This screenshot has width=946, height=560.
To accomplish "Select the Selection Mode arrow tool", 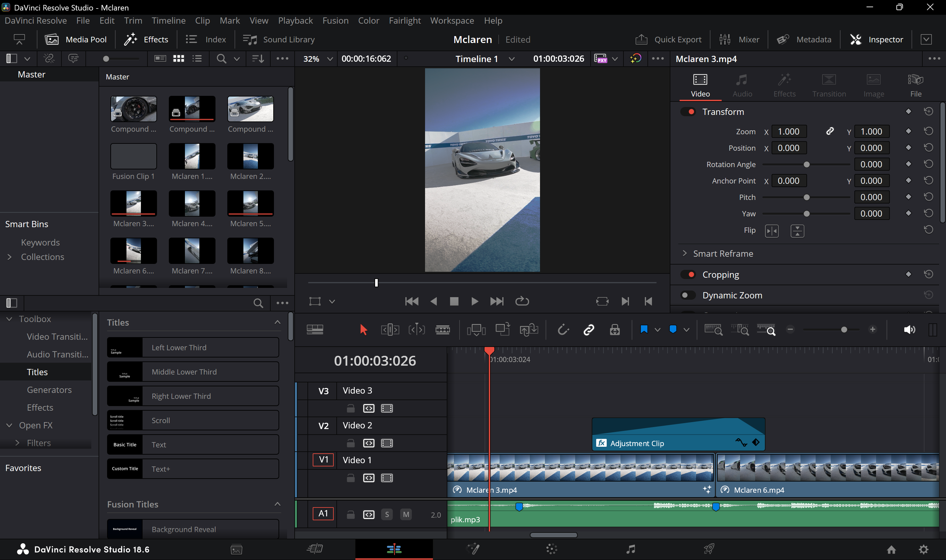I will [364, 330].
